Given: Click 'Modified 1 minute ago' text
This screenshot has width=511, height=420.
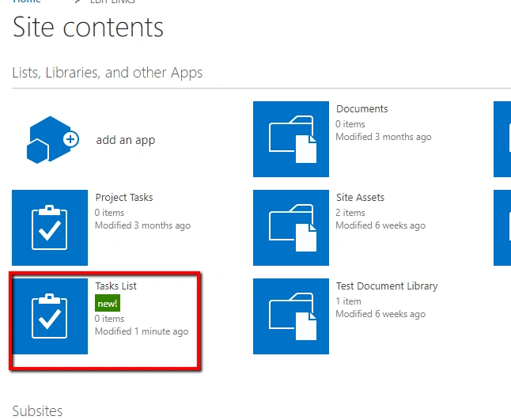Looking at the screenshot, I should click(142, 331).
